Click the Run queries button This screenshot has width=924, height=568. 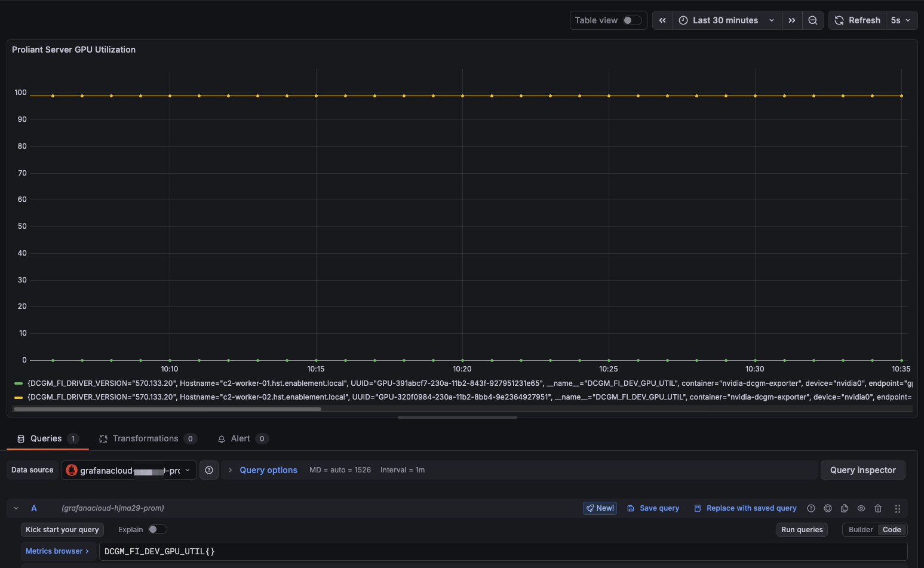(x=802, y=530)
